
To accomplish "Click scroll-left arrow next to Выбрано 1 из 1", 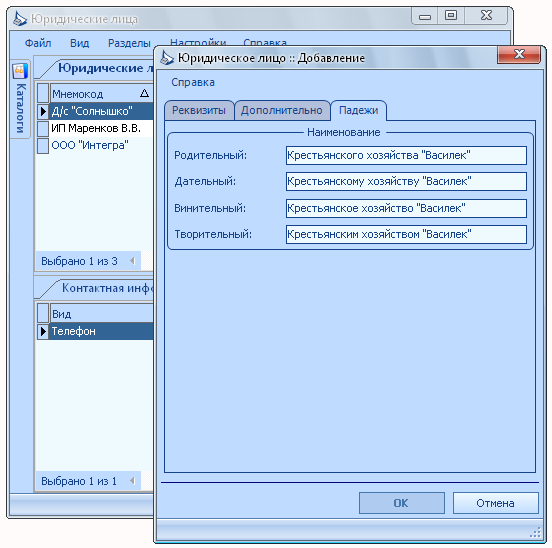I will click(133, 481).
